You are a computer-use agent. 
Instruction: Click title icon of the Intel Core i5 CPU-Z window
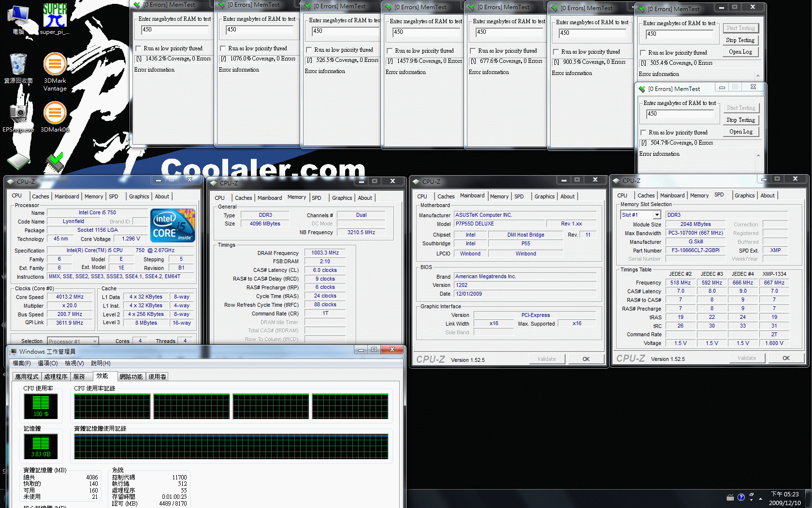pyautogui.click(x=11, y=182)
